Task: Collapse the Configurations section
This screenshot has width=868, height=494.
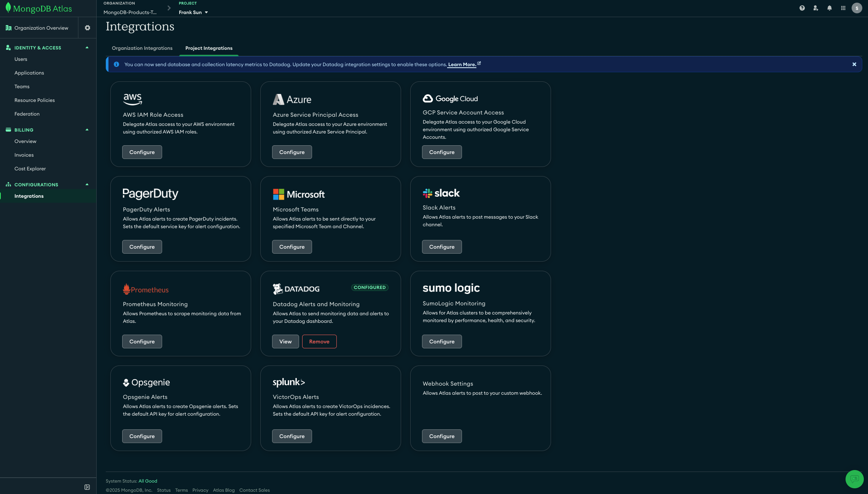Action: (87, 184)
